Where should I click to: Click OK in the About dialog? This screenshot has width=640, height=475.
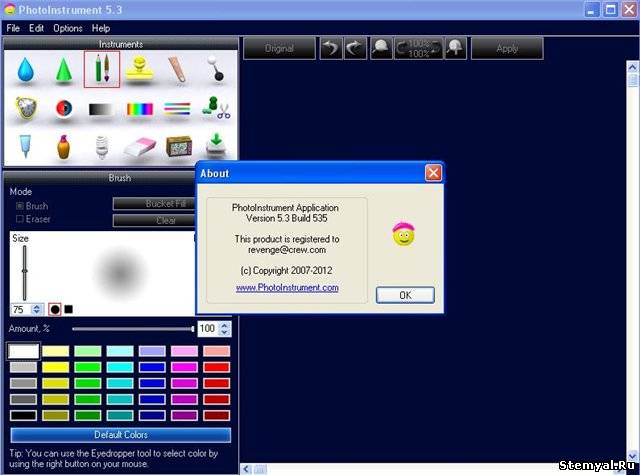point(405,295)
